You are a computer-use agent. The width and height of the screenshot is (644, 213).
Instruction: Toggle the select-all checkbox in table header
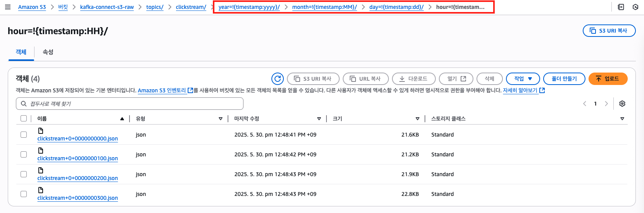tap(24, 118)
